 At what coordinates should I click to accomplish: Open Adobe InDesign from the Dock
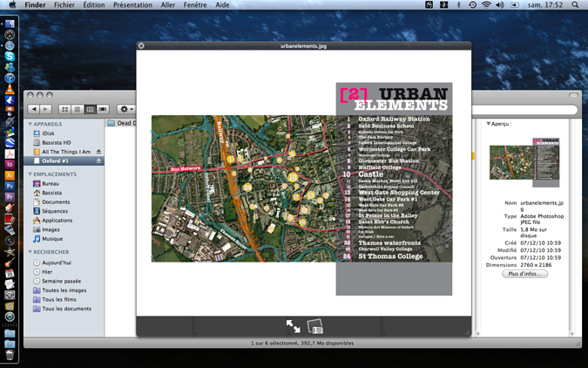pos(10,165)
